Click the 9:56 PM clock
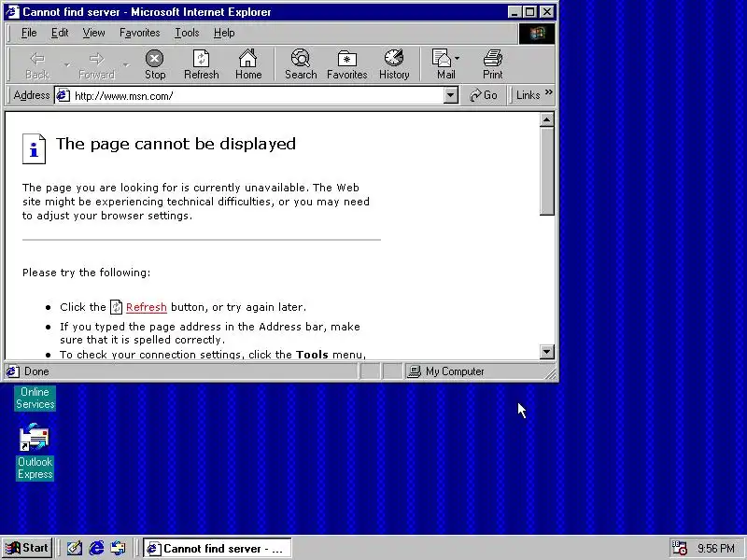This screenshot has height=560, width=747. [715, 549]
